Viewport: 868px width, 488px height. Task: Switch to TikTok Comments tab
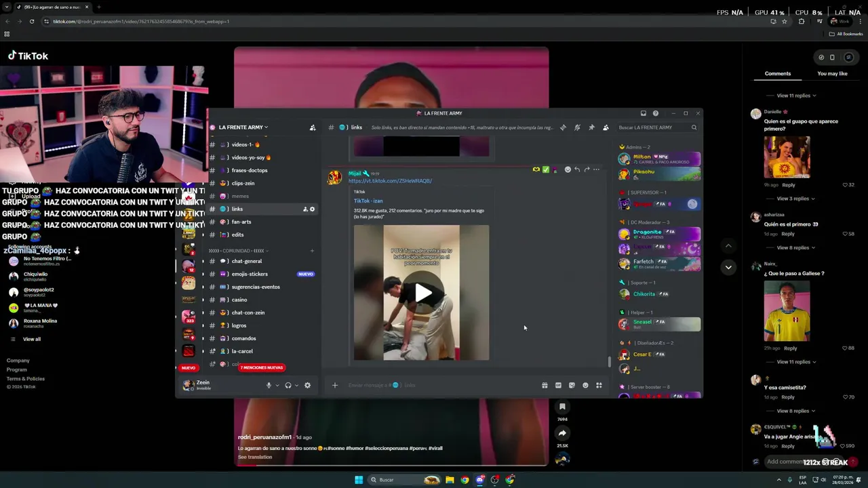(x=778, y=73)
